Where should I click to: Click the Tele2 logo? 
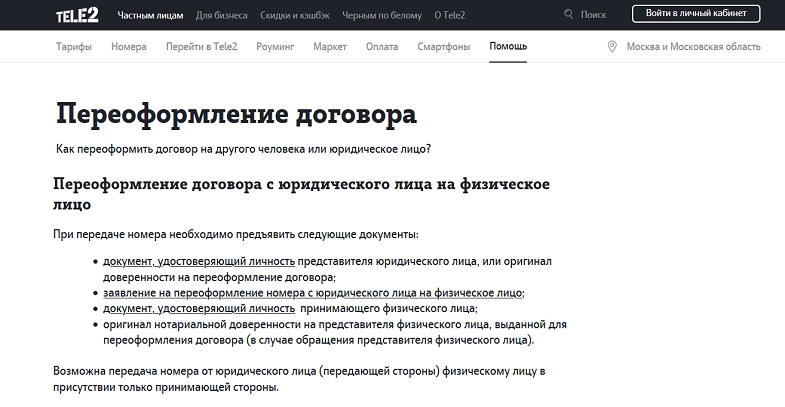77,16
